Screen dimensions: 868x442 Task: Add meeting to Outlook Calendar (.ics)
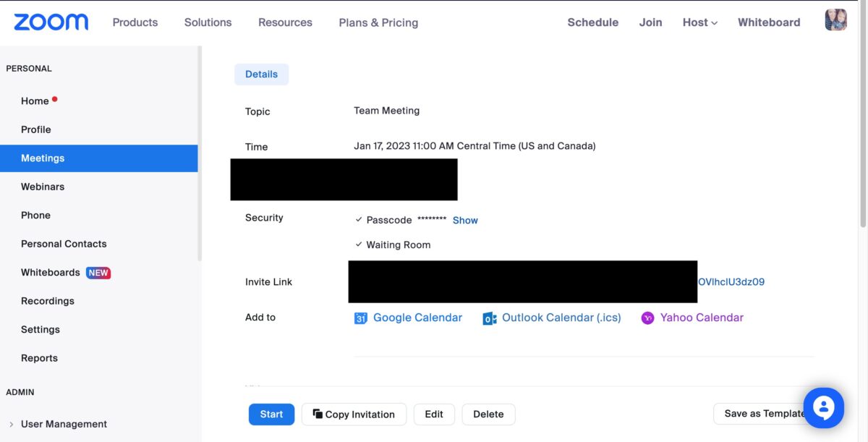click(x=561, y=318)
